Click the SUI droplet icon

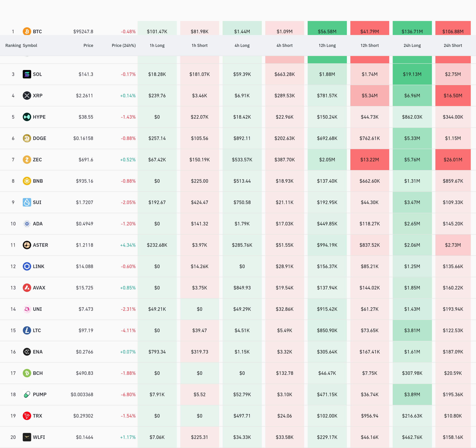[x=27, y=202]
